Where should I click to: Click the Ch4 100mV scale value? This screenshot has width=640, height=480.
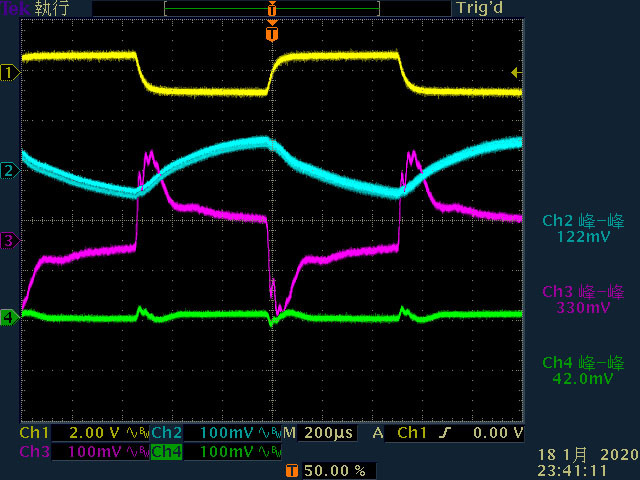(x=227, y=452)
